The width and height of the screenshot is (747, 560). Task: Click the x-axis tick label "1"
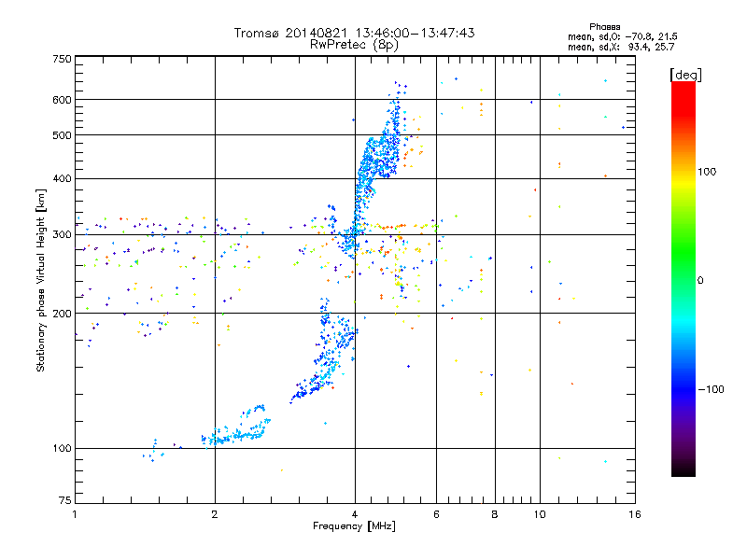pos(75,514)
